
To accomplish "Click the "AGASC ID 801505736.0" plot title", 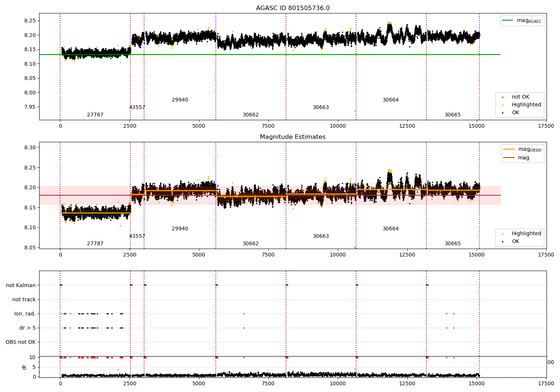I will tap(293, 8).
